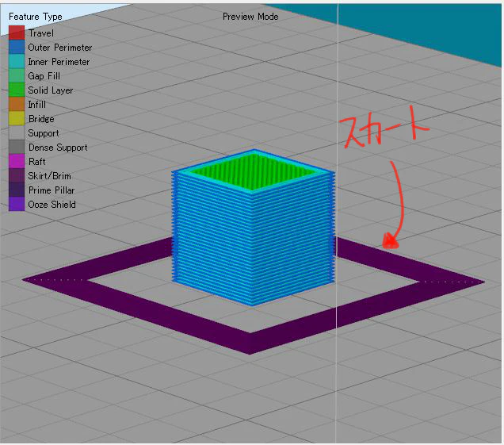504x445 pixels.
Task: Click the orange Infill color swatch
Action: point(17,104)
